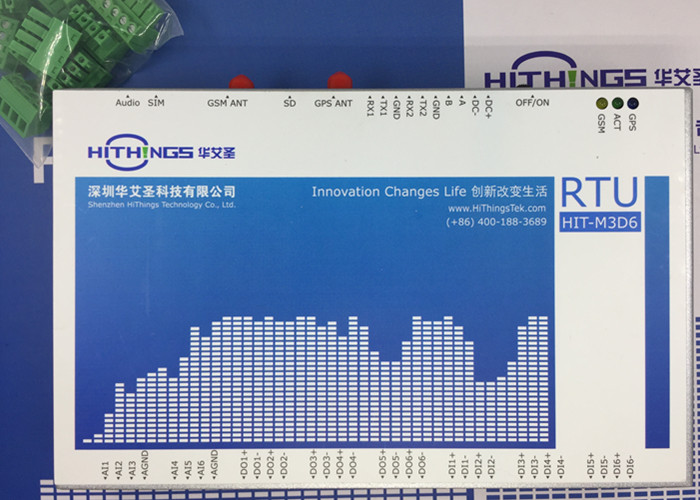The height and width of the screenshot is (500, 700).
Task: Click the large RTU text
Action: pyautogui.click(x=600, y=193)
